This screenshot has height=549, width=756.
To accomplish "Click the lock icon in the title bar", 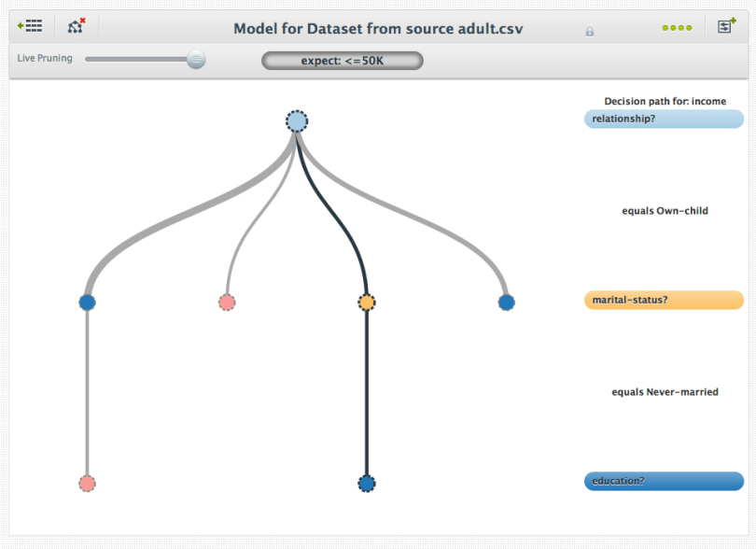I will (589, 31).
